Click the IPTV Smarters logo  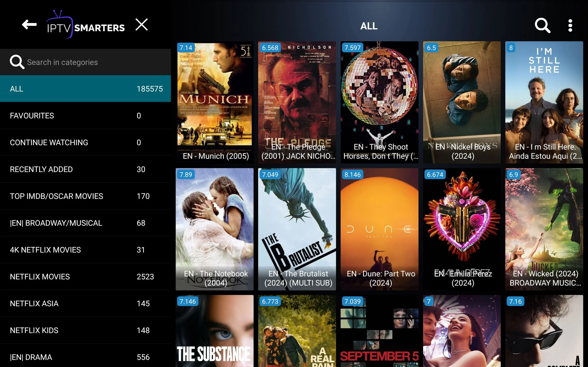[x=85, y=24]
